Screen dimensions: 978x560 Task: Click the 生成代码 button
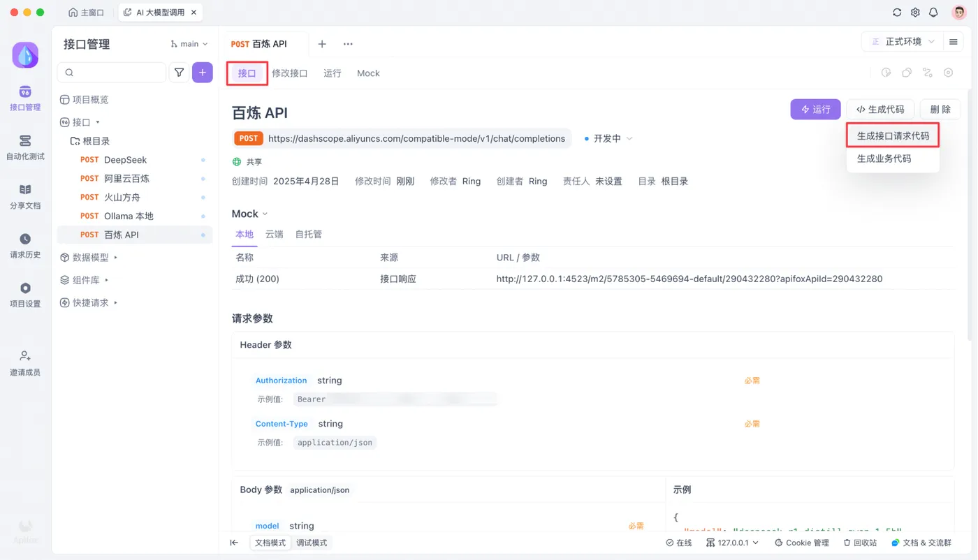(x=880, y=109)
